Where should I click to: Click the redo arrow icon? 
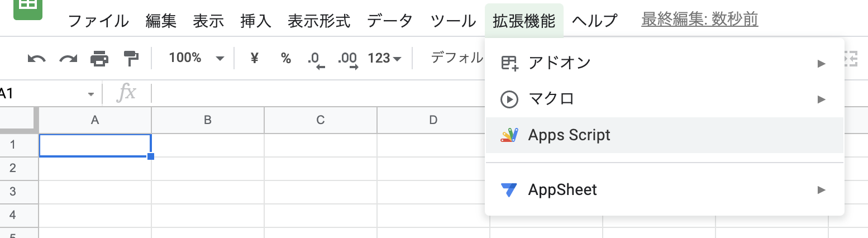click(68, 58)
